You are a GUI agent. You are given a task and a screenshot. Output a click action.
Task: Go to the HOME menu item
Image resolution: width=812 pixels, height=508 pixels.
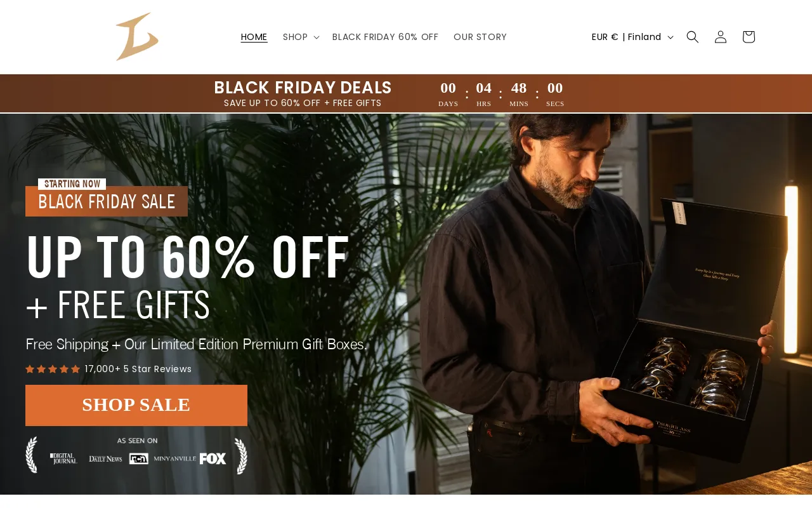(x=254, y=37)
